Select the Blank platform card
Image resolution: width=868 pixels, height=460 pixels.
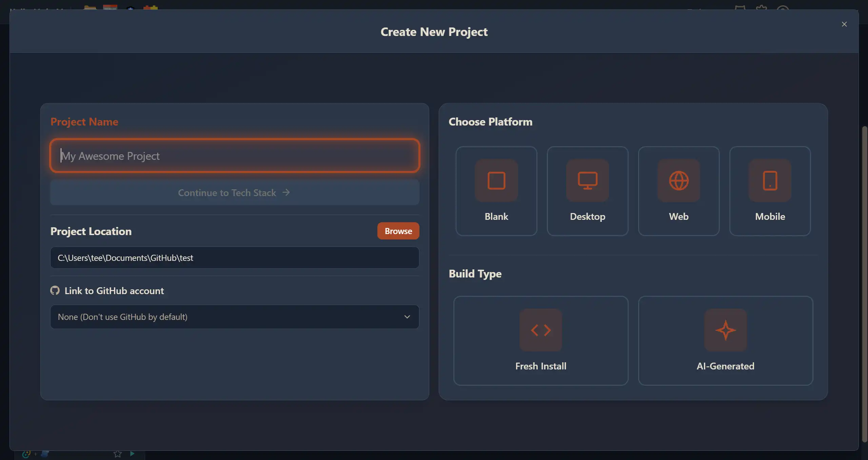(x=496, y=191)
